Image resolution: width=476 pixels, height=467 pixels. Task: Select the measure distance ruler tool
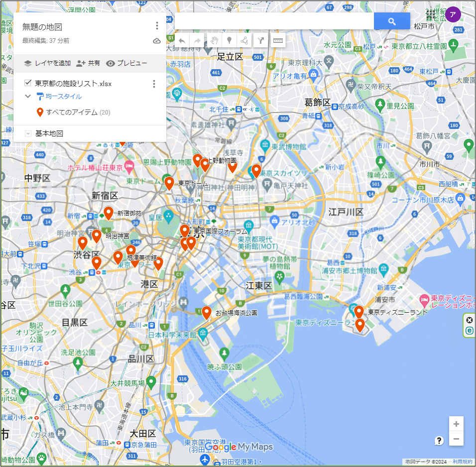pos(277,40)
